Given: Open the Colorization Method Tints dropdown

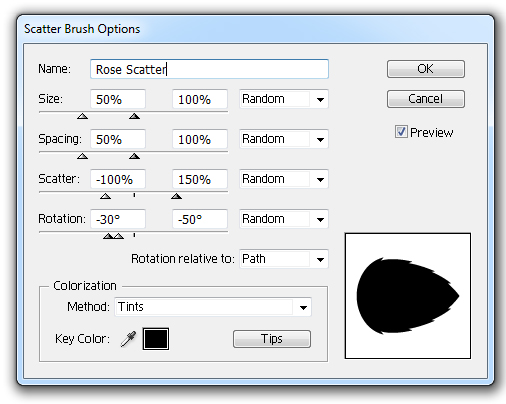Looking at the screenshot, I should point(213,307).
